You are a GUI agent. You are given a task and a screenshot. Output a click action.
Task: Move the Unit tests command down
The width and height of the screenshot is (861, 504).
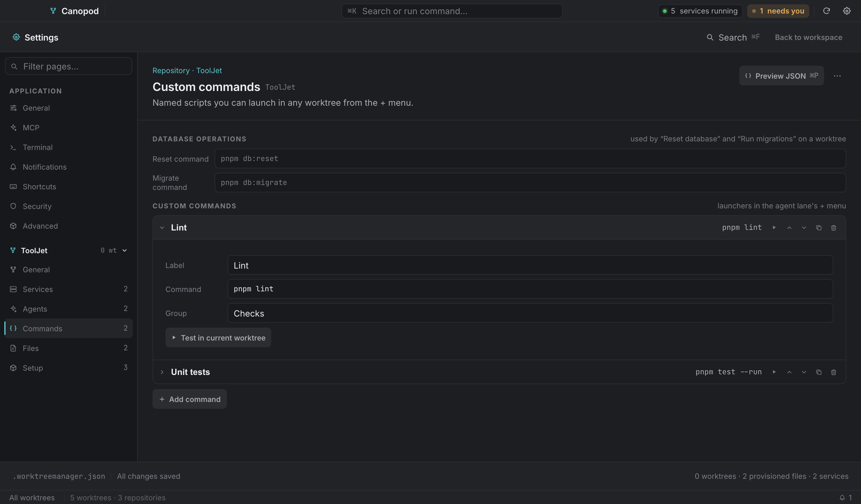pos(803,372)
